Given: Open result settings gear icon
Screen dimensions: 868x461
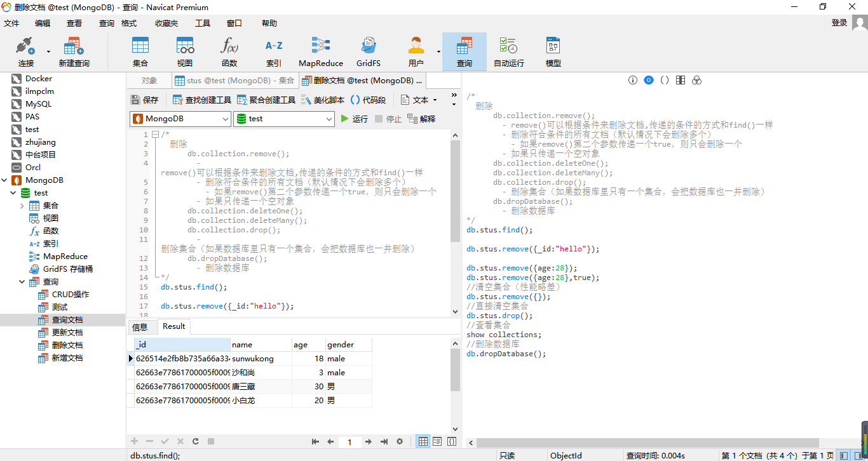Looking at the screenshot, I should [400, 441].
